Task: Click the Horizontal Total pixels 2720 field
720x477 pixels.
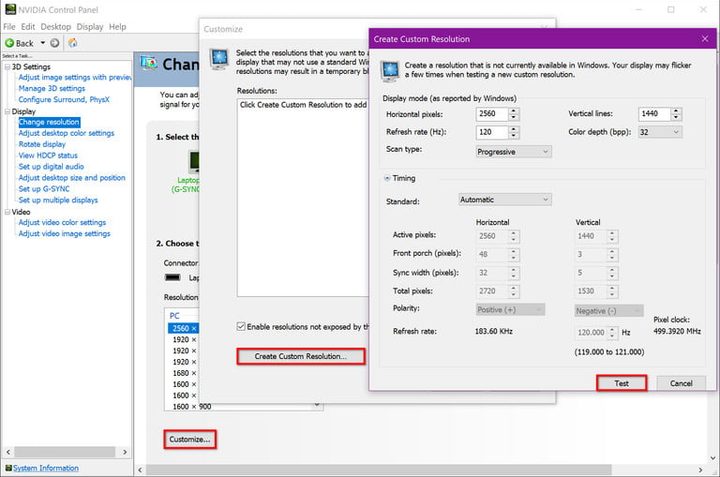Action: (492, 291)
